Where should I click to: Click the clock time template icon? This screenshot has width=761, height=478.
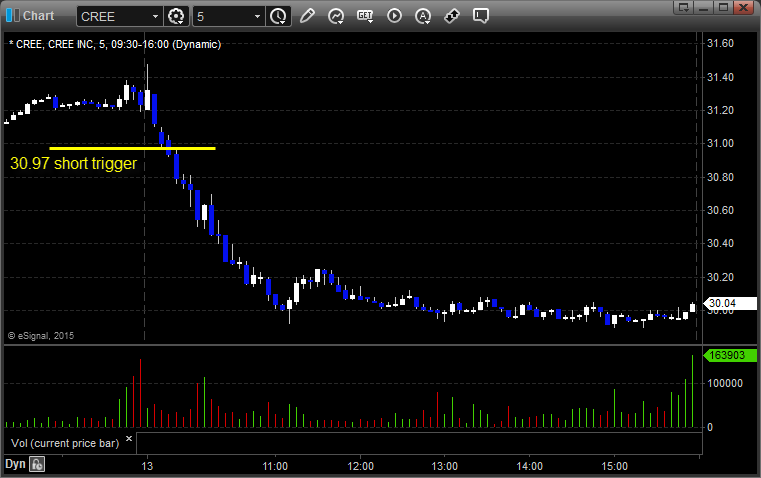click(278, 16)
